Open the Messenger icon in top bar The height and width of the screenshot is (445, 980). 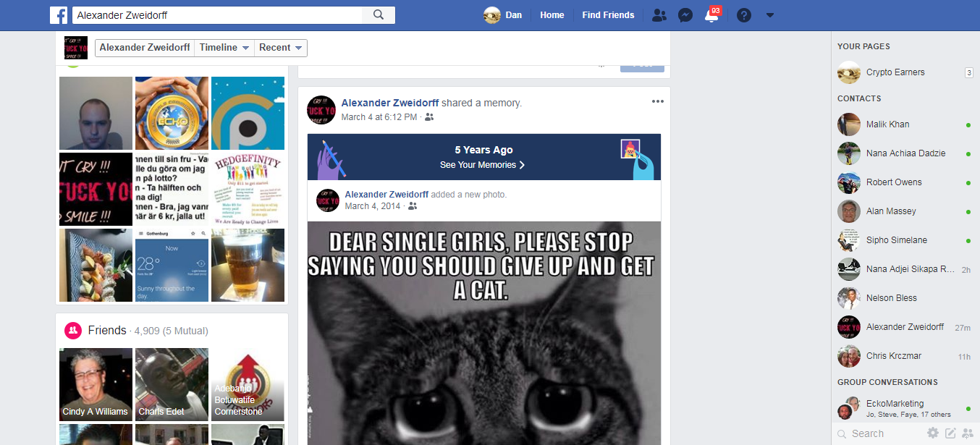685,15
